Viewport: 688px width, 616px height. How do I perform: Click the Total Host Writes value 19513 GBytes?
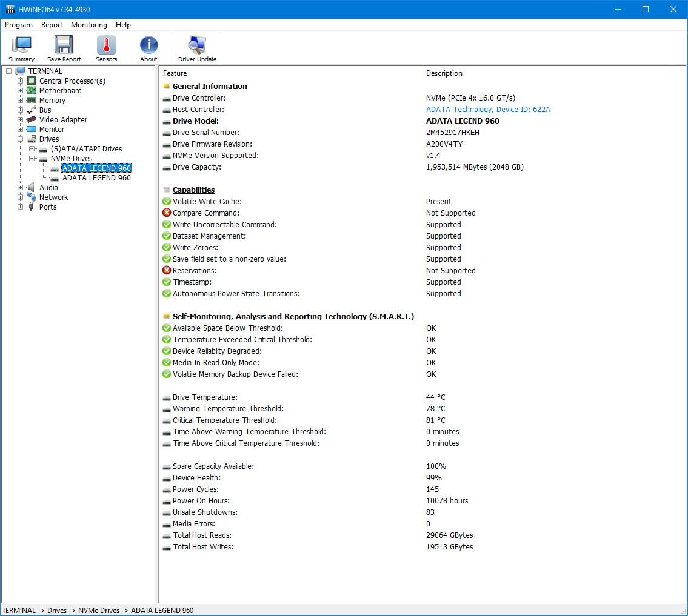449,547
